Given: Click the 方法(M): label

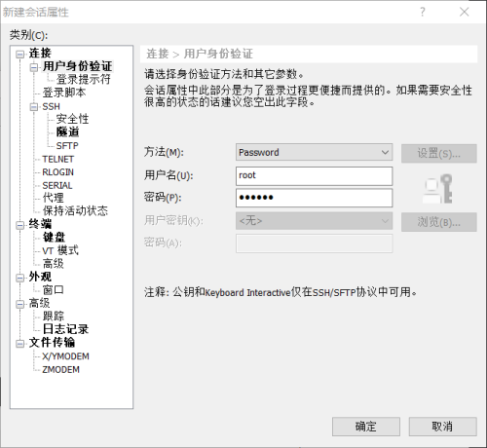Looking at the screenshot, I should pos(164,152).
